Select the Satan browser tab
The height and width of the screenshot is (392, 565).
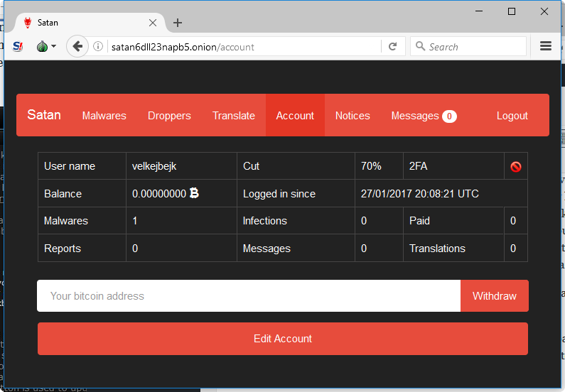pos(90,23)
